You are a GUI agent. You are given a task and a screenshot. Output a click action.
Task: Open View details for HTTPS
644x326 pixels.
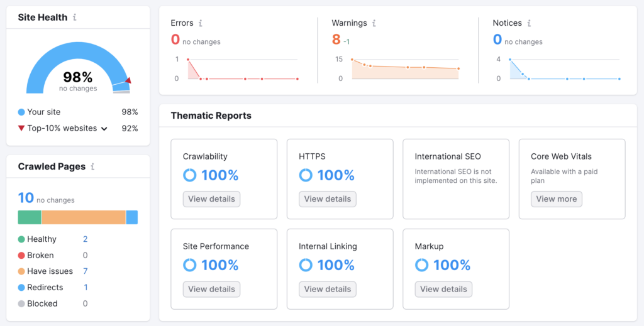coord(327,199)
